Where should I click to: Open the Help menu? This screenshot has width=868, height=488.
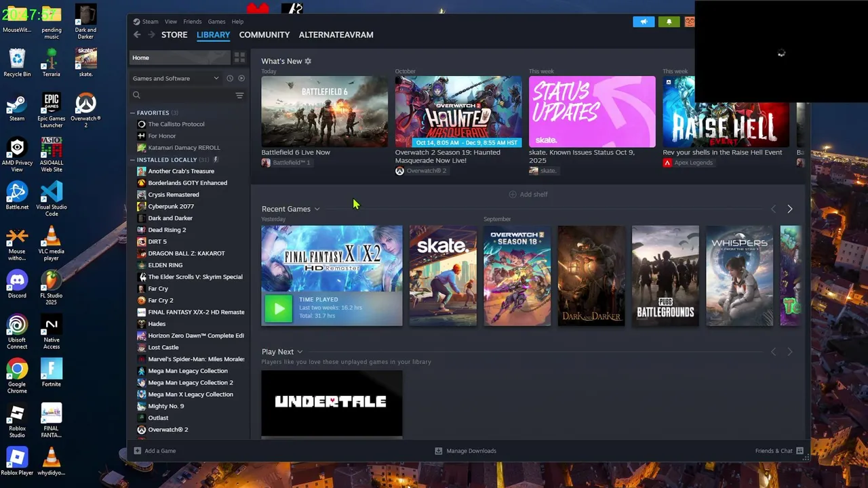(237, 22)
